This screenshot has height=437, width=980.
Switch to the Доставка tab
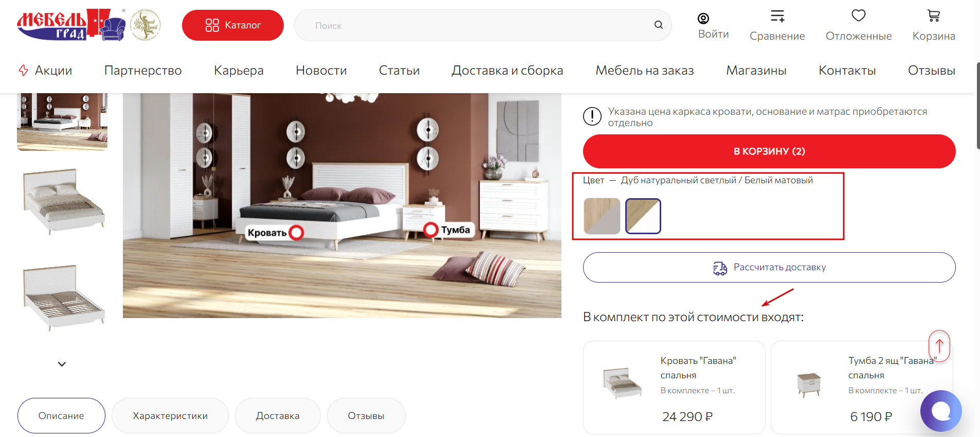tap(278, 415)
